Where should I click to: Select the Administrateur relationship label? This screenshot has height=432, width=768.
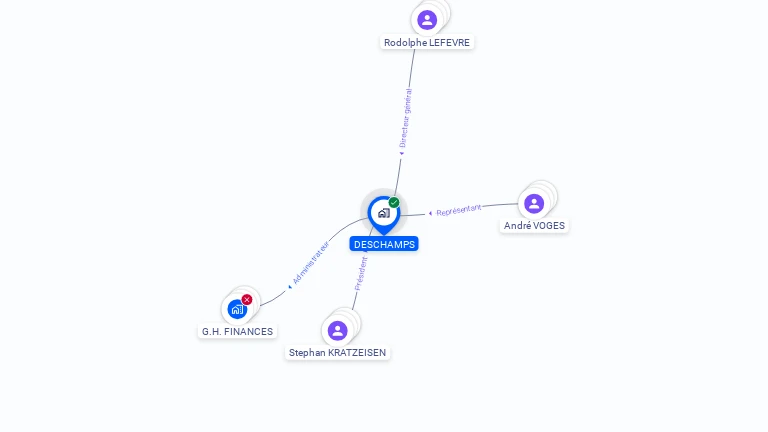[311, 262]
